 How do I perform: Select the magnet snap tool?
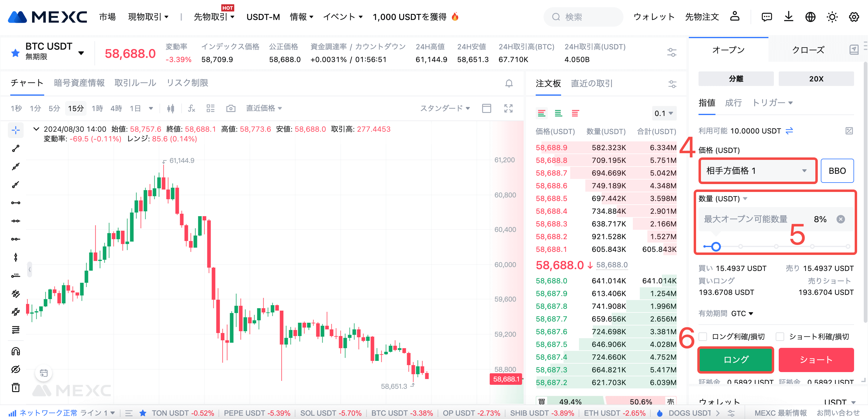[15, 351]
